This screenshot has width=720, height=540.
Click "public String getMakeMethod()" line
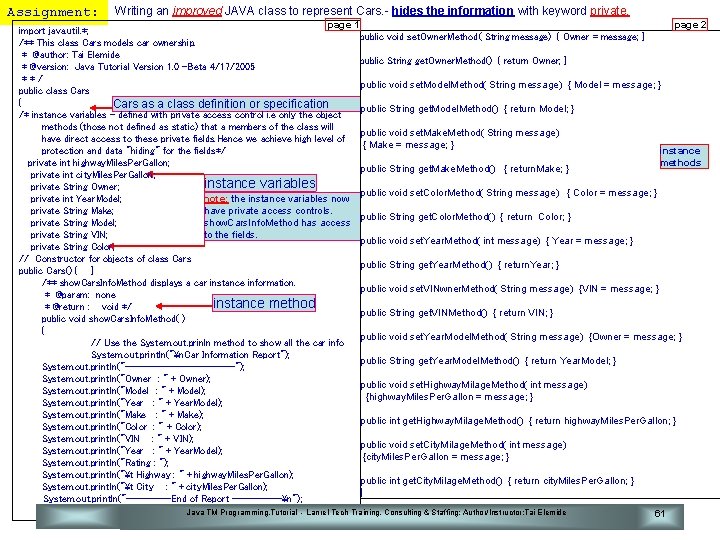(465, 169)
